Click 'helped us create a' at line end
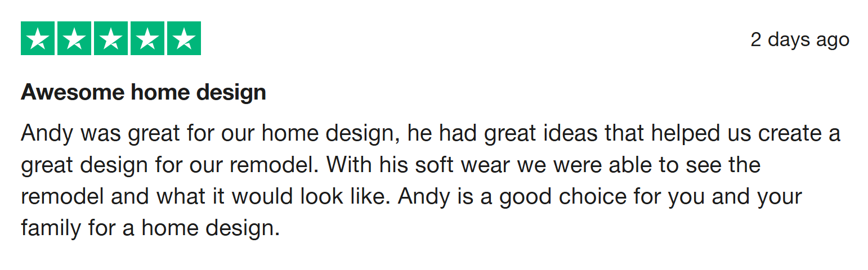The height and width of the screenshot is (270, 868). coord(746,134)
